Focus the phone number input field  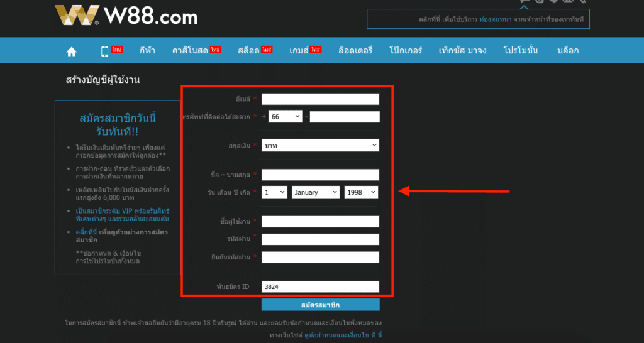pyautogui.click(x=345, y=117)
